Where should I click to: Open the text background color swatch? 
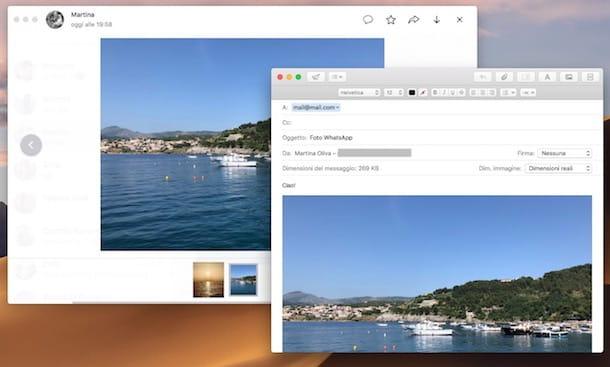[423, 92]
